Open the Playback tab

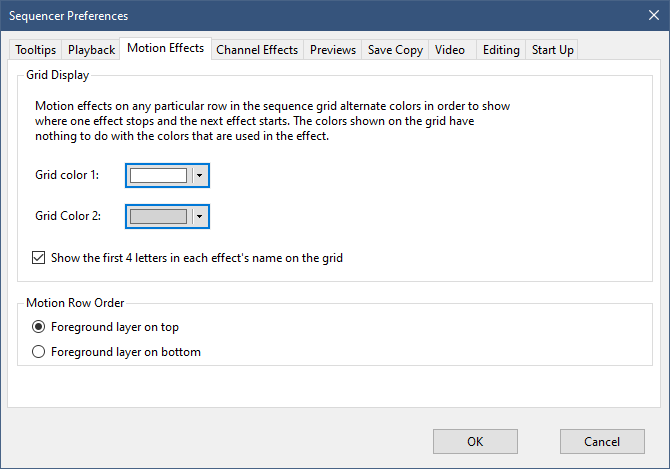[91, 50]
